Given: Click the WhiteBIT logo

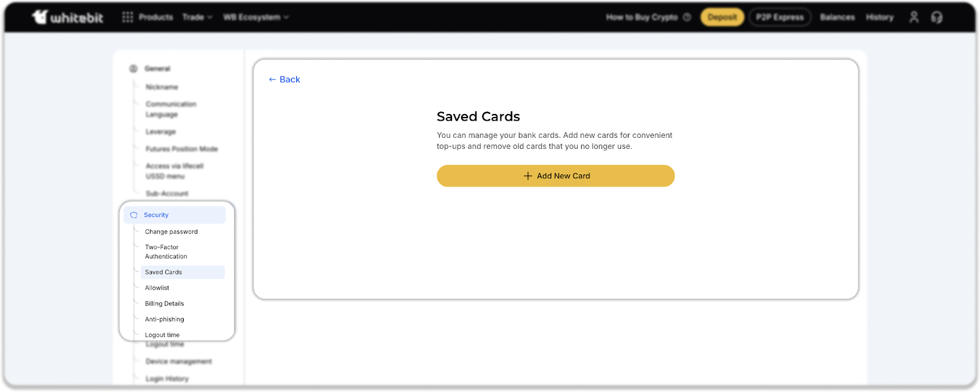Looking at the screenshot, I should (x=68, y=17).
